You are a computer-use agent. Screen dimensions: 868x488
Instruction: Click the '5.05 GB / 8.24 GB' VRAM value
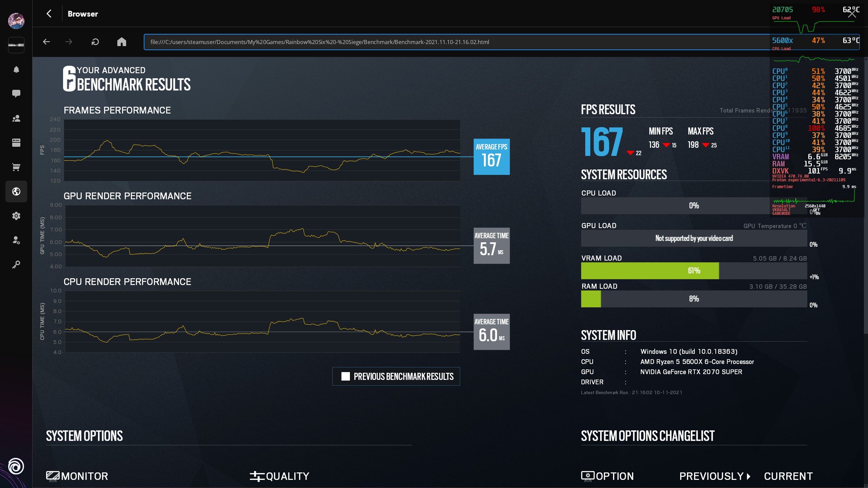[x=780, y=259]
